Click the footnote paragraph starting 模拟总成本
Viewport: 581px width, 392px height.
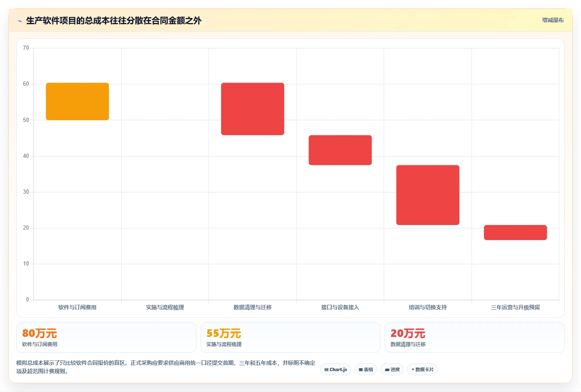(x=166, y=367)
